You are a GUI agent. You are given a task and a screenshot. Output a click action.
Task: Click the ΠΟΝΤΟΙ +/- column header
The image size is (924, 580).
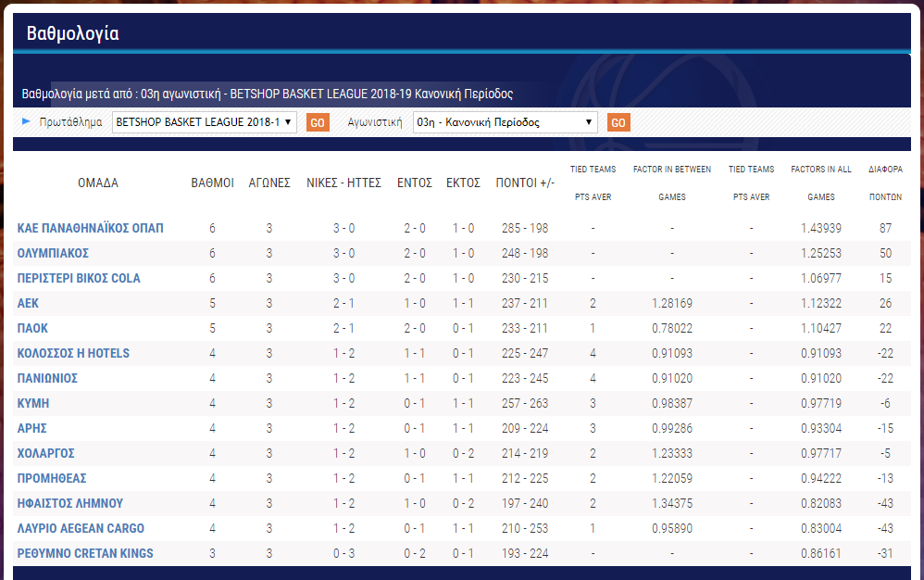pyautogui.click(x=525, y=183)
